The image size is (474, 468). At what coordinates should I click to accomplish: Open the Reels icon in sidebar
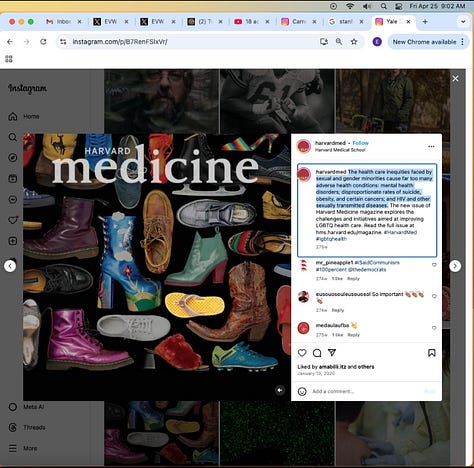click(x=13, y=179)
